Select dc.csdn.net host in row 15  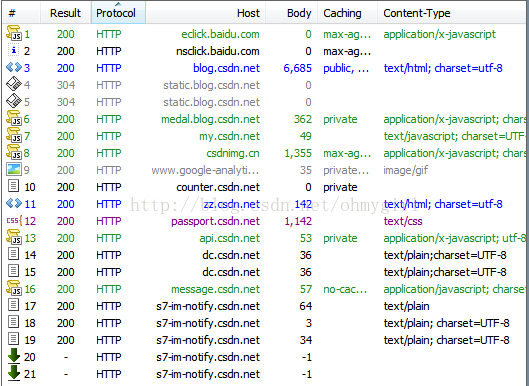tap(231, 272)
